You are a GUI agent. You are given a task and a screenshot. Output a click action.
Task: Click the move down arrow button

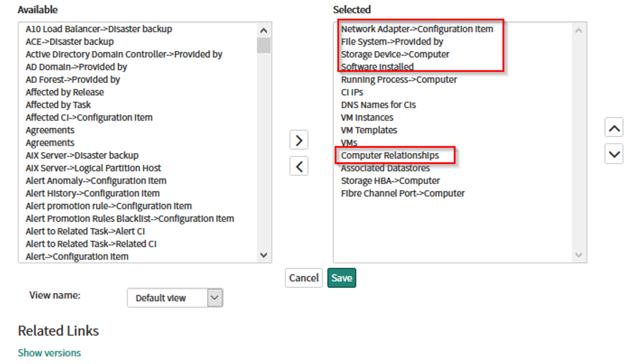click(614, 154)
